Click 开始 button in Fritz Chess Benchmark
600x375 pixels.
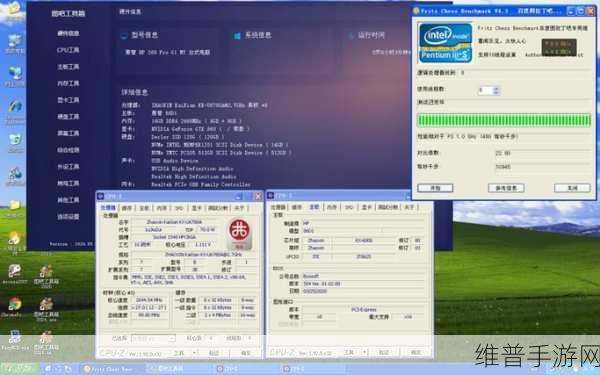[435, 188]
